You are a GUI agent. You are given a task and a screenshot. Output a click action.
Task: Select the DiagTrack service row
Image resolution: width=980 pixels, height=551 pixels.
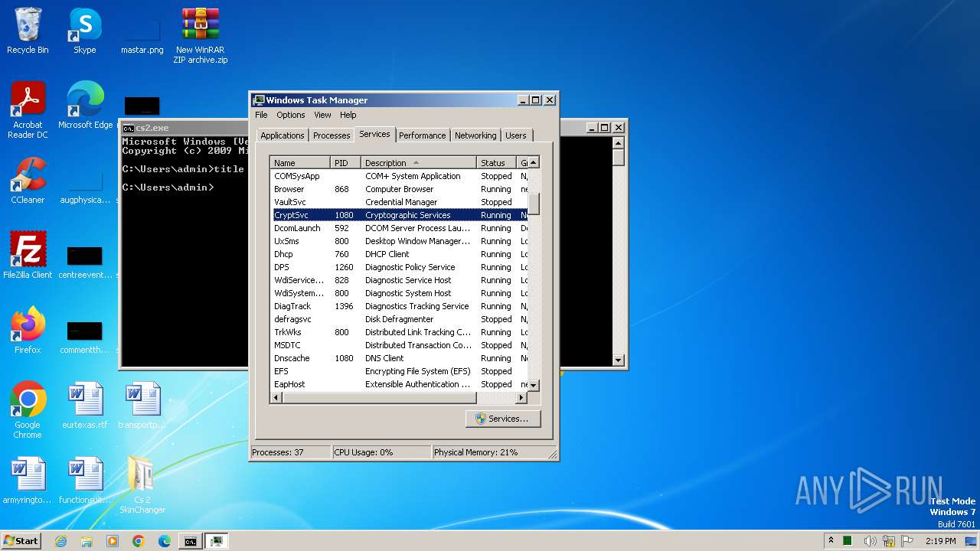click(400, 306)
